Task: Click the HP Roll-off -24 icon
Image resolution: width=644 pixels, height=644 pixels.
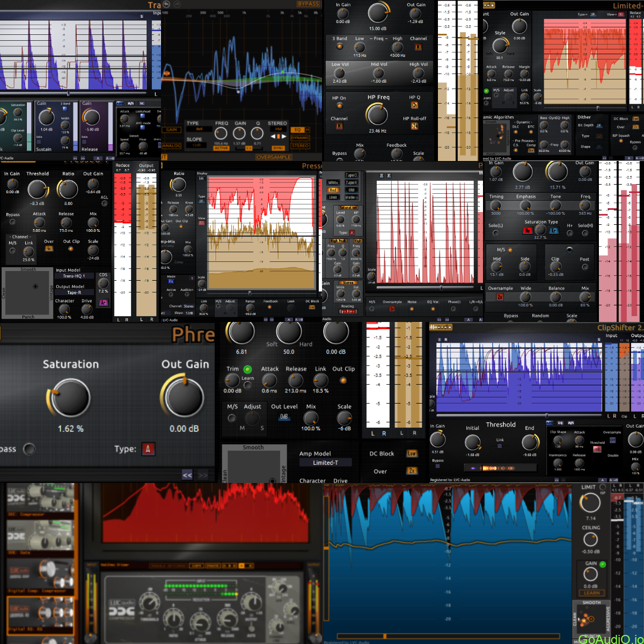Action: [x=415, y=126]
